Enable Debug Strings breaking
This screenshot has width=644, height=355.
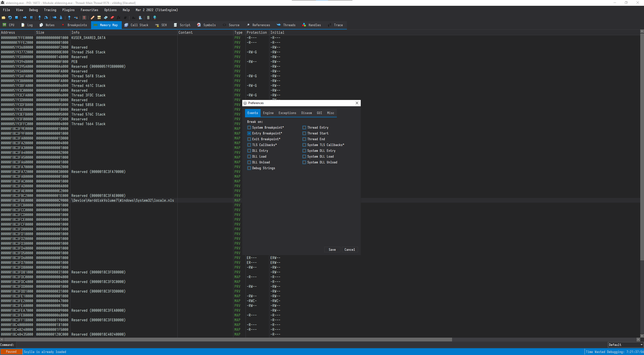249,168
